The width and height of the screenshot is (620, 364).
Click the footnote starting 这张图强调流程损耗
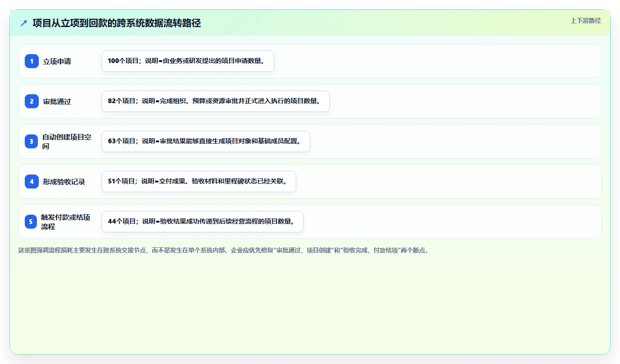pyautogui.click(x=223, y=250)
